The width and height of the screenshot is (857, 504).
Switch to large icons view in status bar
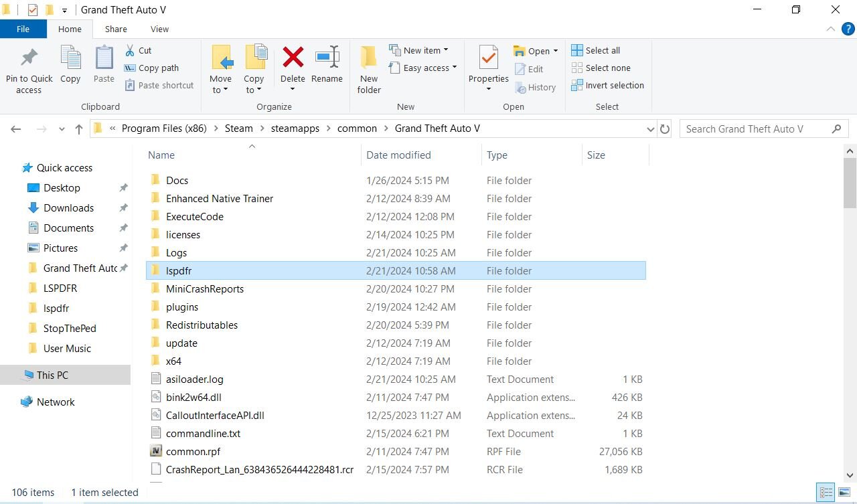(x=844, y=493)
